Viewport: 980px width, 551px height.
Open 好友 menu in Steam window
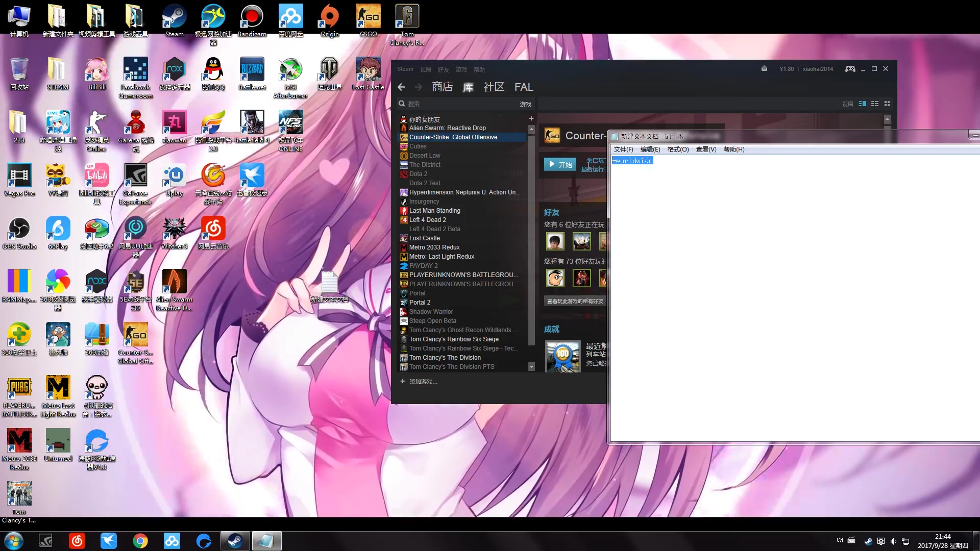pyautogui.click(x=443, y=69)
